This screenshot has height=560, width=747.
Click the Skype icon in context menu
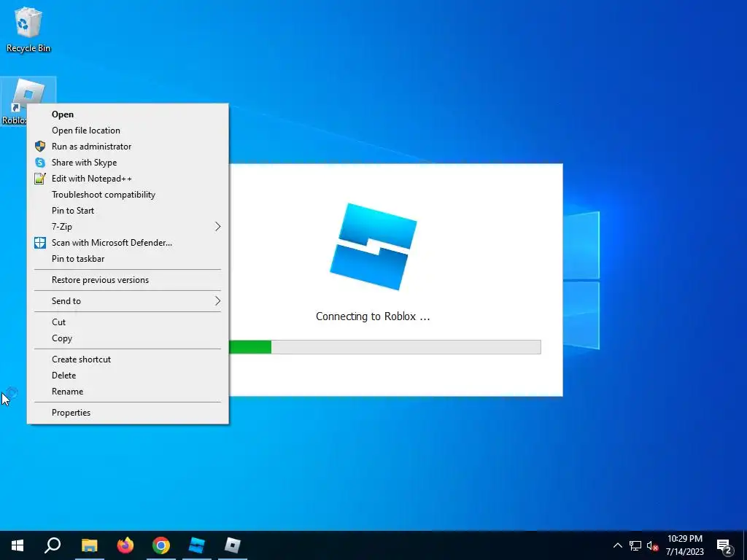point(40,163)
